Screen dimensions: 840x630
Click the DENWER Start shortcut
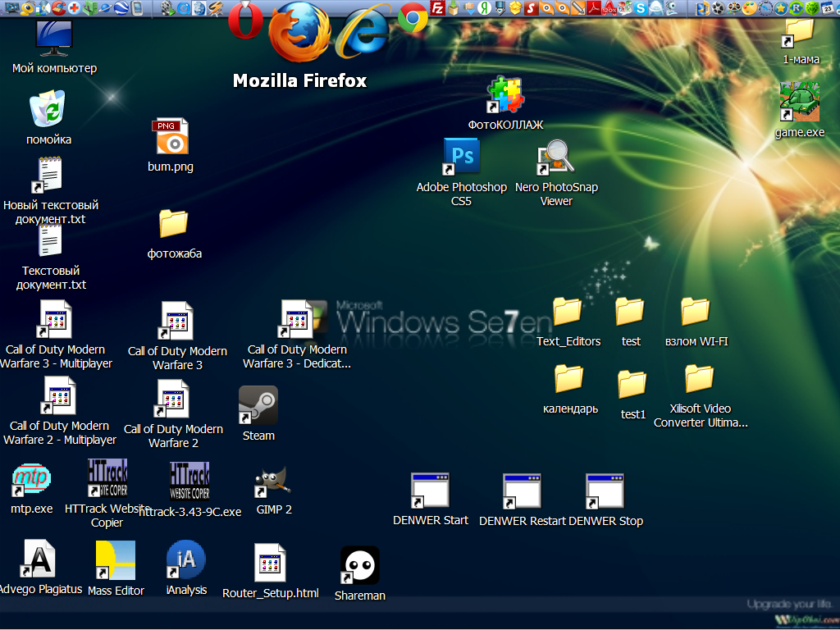(x=431, y=491)
